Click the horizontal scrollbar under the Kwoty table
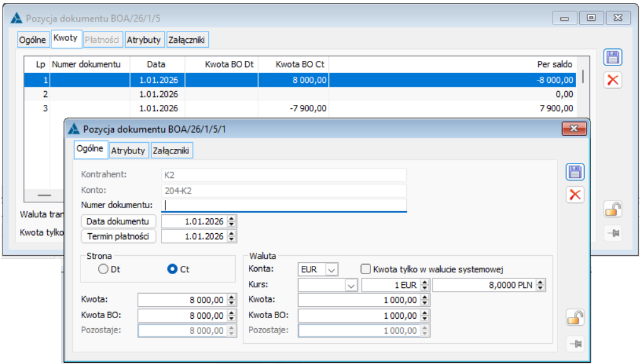Screen dimensions: 642x364 click(x=44, y=196)
